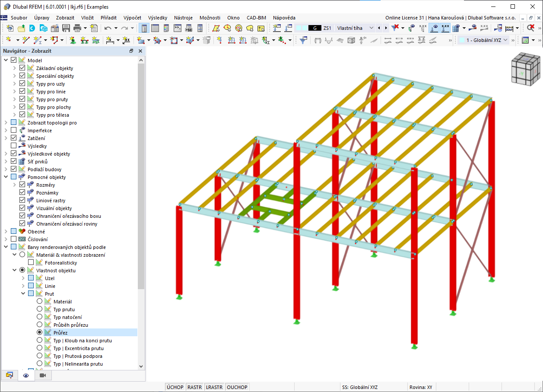Open the Výpočet menu
The height and width of the screenshot is (392, 543).
[132, 18]
